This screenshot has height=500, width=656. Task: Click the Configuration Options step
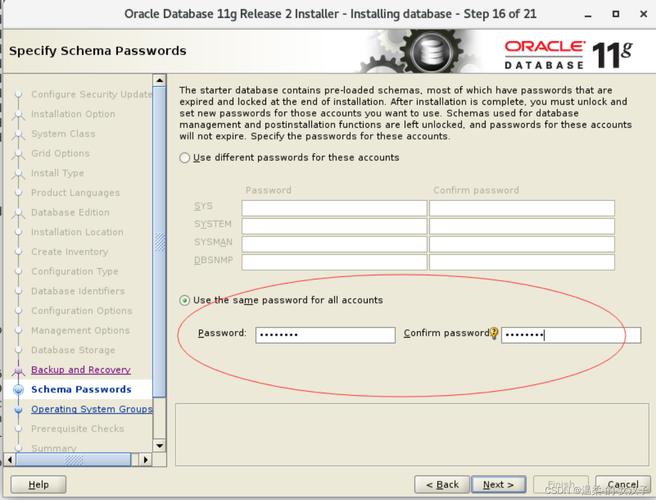82,311
